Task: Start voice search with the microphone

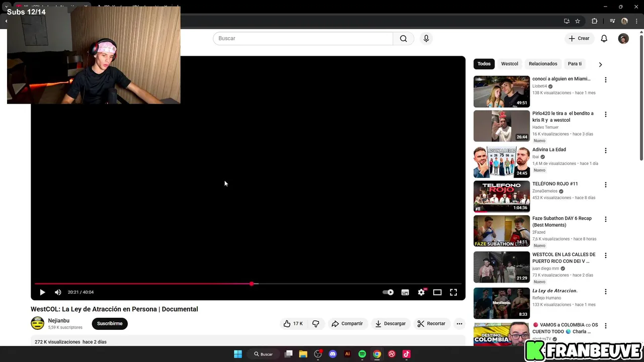Action: click(x=426, y=39)
